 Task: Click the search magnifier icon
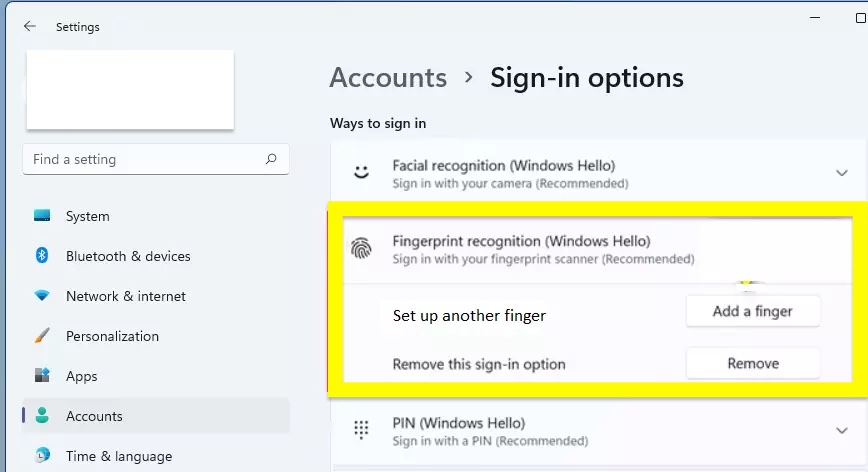[271, 159]
